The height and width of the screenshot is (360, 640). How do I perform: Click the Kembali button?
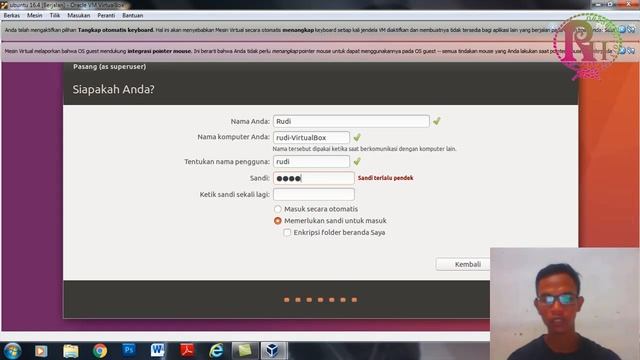coord(463,264)
